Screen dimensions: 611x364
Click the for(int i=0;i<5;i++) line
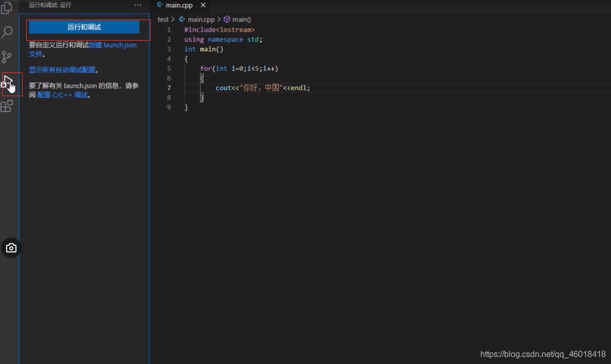pos(239,68)
